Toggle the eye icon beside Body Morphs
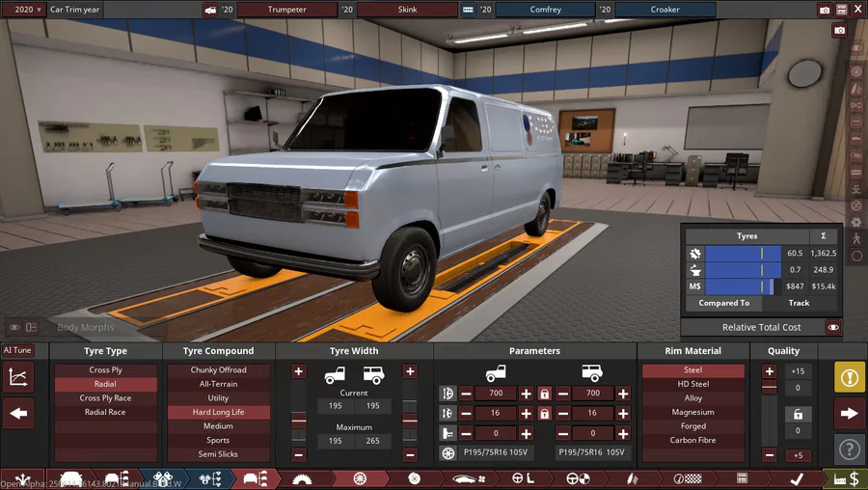The width and height of the screenshot is (868, 490). (14, 327)
